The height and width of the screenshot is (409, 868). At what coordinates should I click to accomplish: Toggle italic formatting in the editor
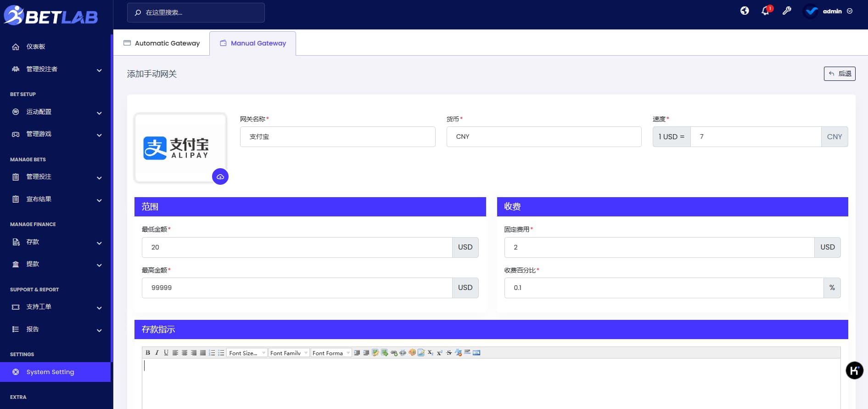pos(157,353)
